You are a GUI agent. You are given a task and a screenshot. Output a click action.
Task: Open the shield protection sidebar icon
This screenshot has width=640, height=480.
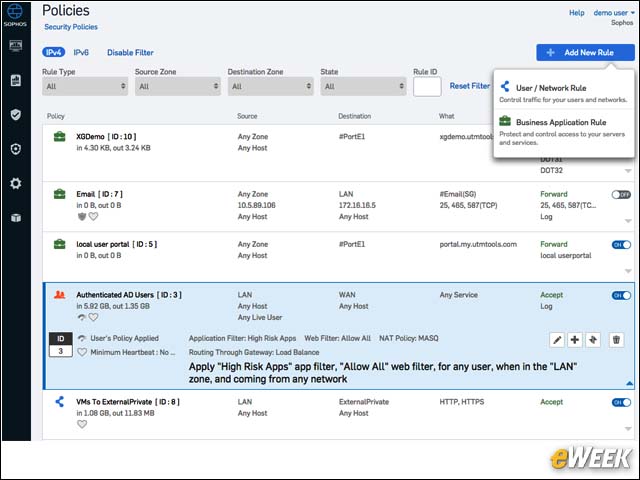click(16, 115)
